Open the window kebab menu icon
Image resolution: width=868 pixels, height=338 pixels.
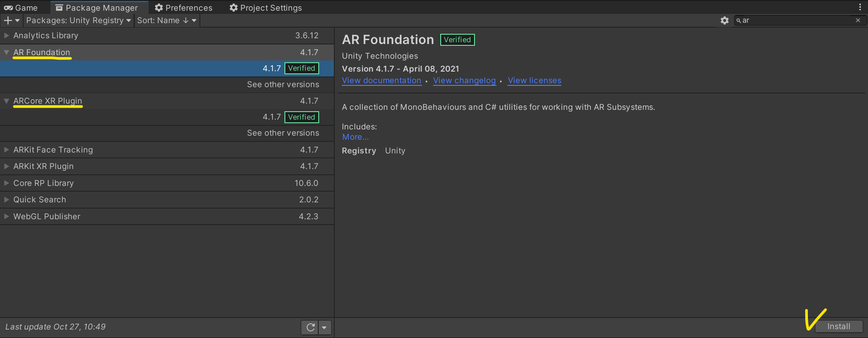[860, 7]
